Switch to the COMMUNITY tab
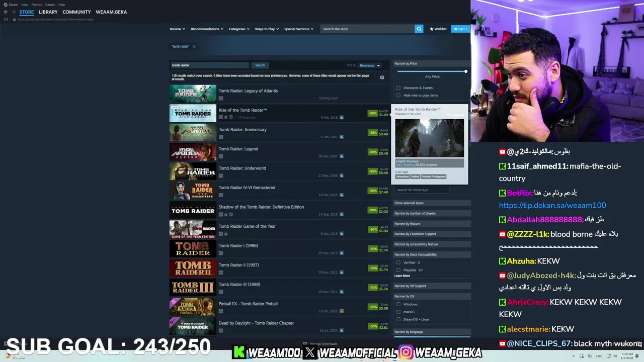The width and height of the screenshot is (644, 362). point(76,12)
